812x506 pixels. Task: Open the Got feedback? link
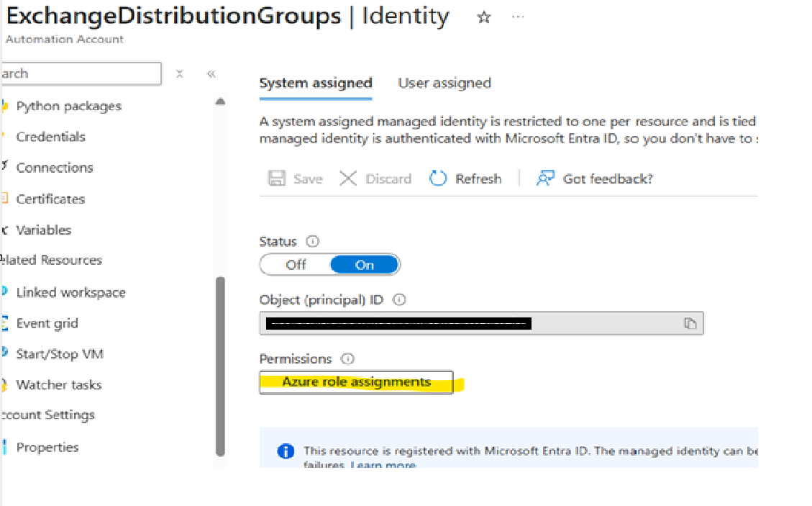[608, 179]
